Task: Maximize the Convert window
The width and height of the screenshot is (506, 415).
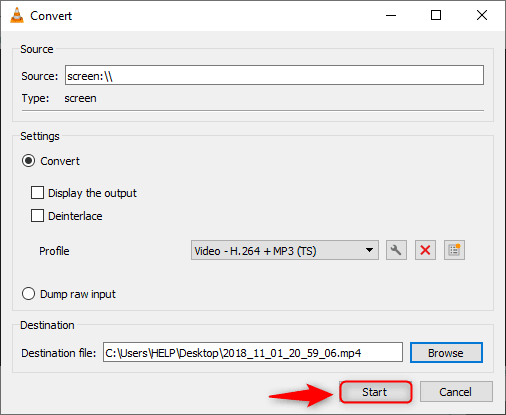Action: [x=436, y=15]
